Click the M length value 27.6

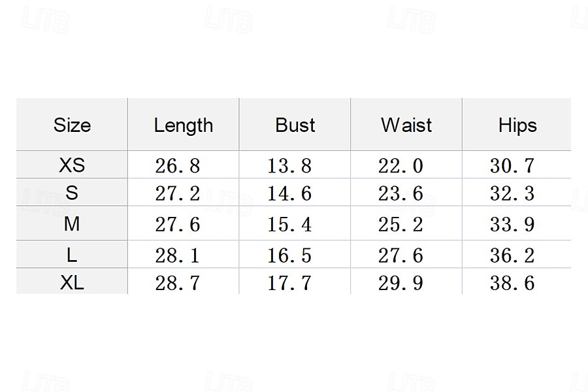click(x=178, y=225)
